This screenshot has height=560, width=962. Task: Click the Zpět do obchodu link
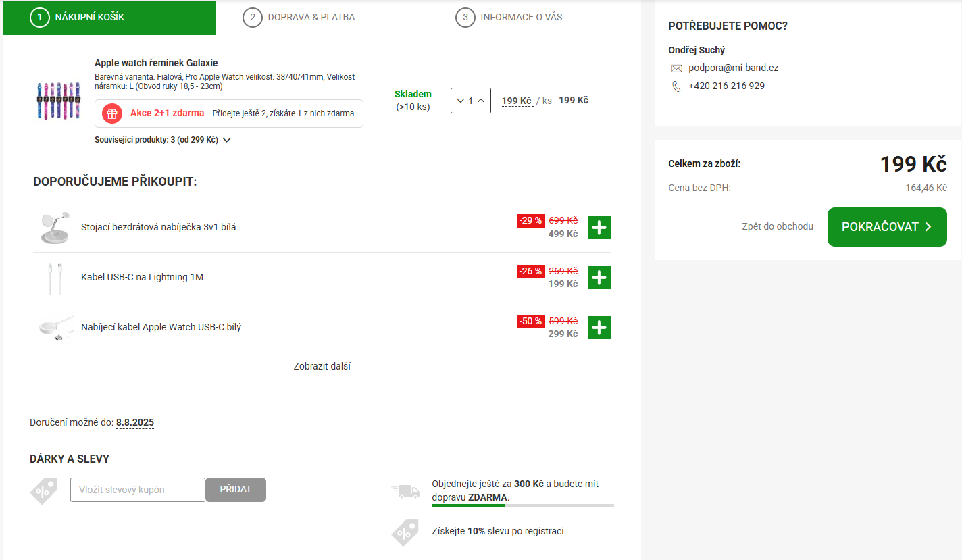(777, 227)
